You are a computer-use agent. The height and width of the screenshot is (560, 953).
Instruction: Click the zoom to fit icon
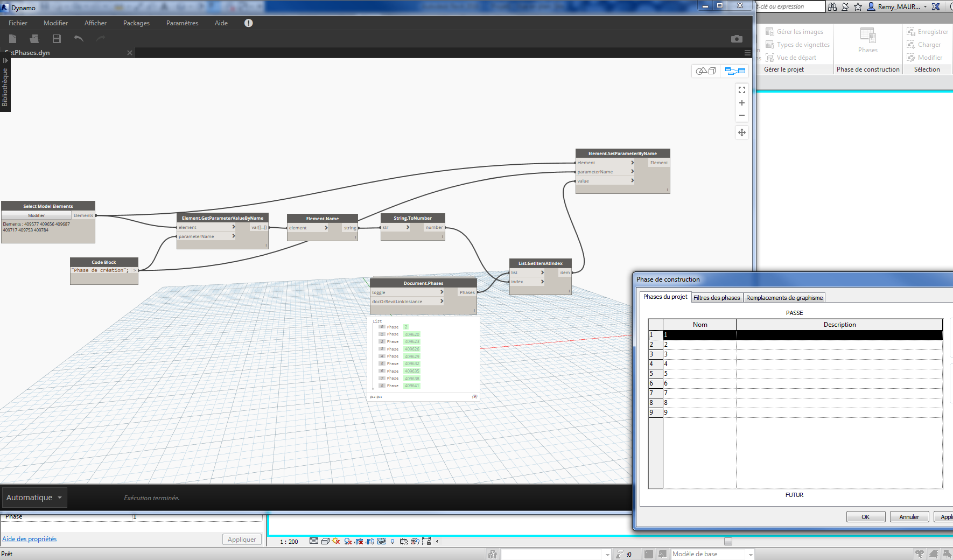coord(742,90)
